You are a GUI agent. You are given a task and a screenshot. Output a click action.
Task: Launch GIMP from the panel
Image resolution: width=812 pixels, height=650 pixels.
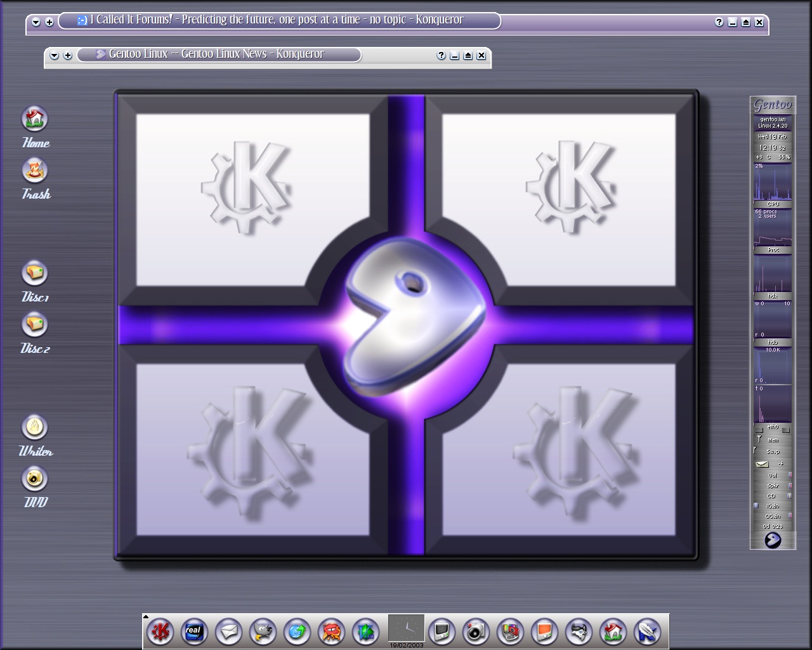coord(263,632)
